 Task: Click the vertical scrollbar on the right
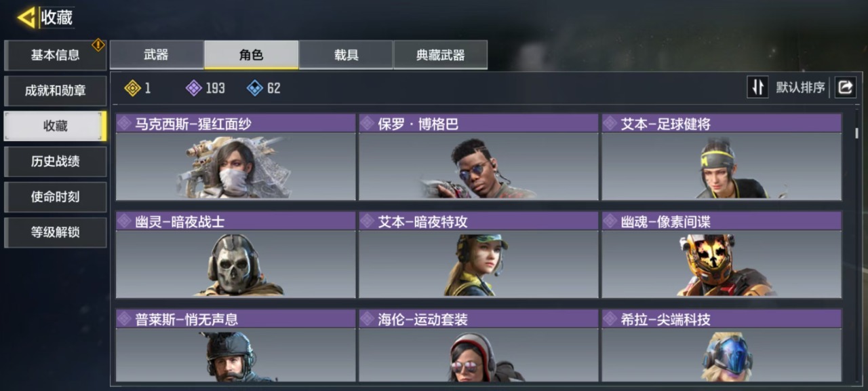(x=857, y=133)
